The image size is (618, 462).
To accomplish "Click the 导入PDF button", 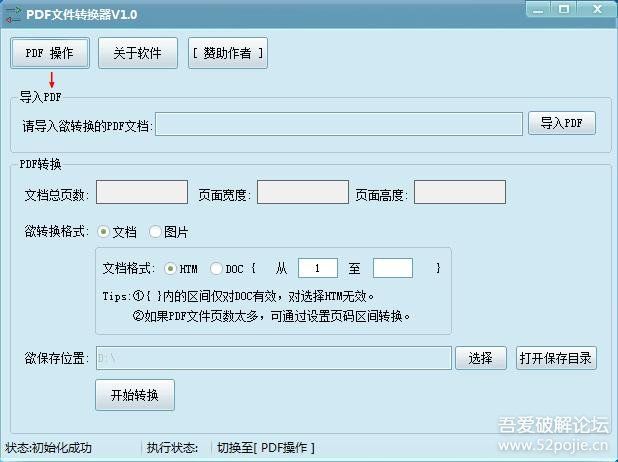I will [562, 123].
